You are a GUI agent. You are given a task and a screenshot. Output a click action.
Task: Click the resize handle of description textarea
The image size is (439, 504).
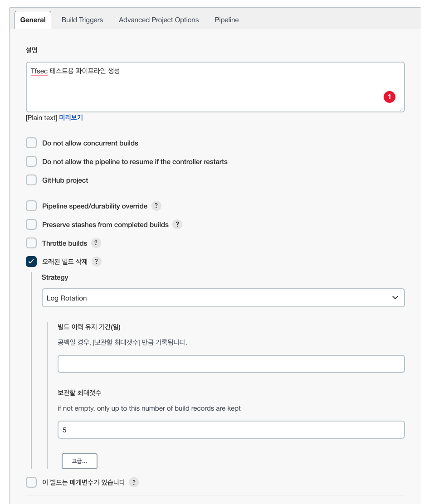pos(401,109)
